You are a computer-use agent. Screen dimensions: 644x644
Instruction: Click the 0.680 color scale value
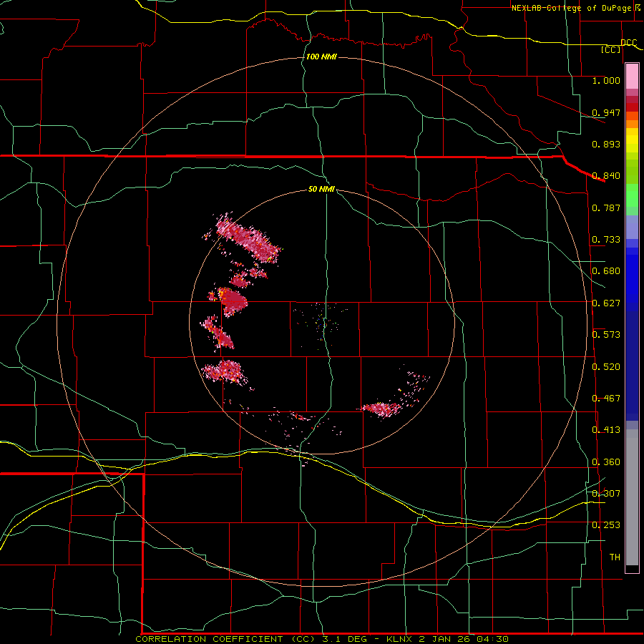click(x=606, y=271)
